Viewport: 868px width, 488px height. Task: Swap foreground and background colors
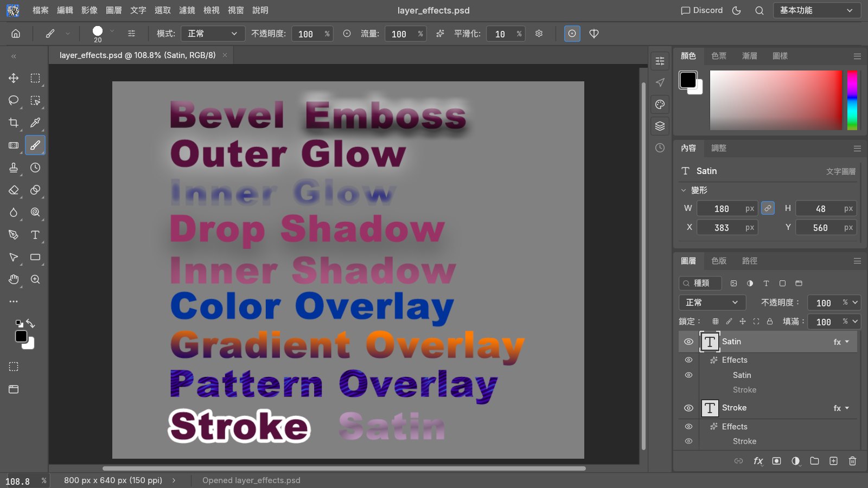coord(30,324)
